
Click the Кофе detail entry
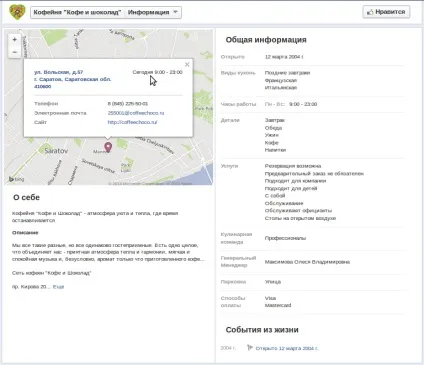(x=271, y=143)
